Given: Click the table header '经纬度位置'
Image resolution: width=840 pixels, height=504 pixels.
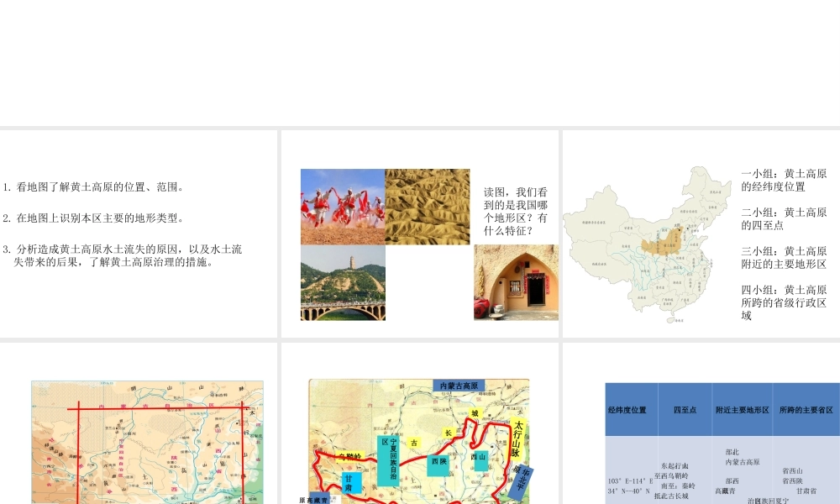Looking at the screenshot, I should (x=627, y=410).
